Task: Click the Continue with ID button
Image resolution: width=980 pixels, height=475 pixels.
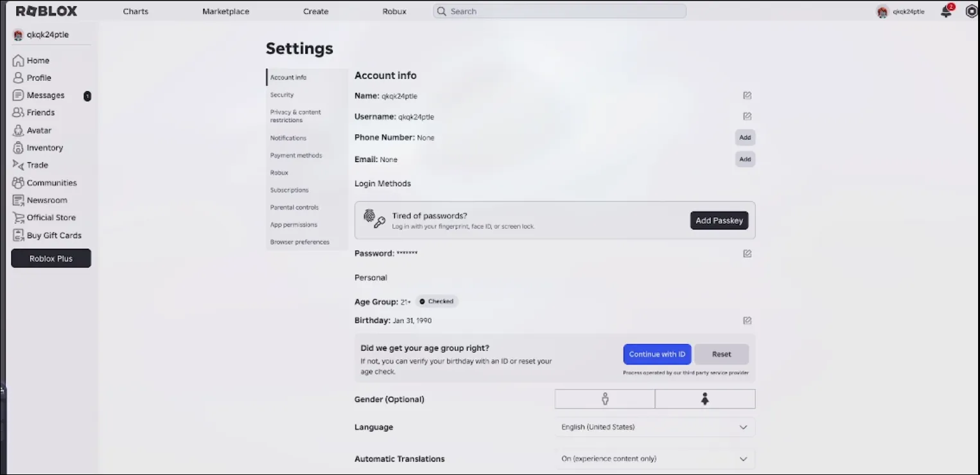Action: (x=657, y=355)
